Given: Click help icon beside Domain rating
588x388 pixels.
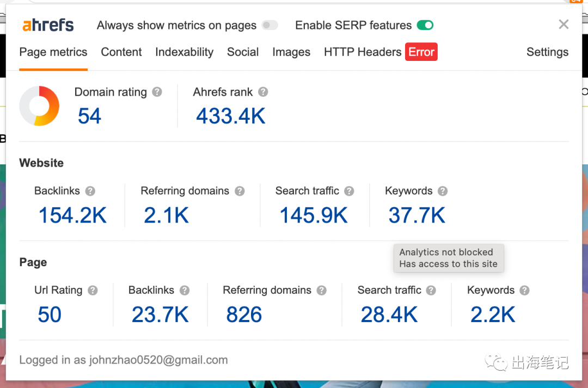Looking at the screenshot, I should [x=157, y=92].
